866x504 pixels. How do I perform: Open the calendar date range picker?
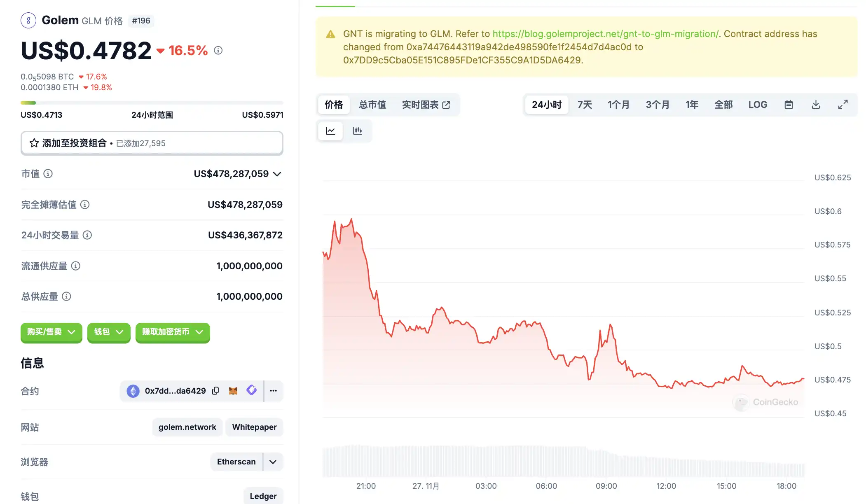coord(789,105)
